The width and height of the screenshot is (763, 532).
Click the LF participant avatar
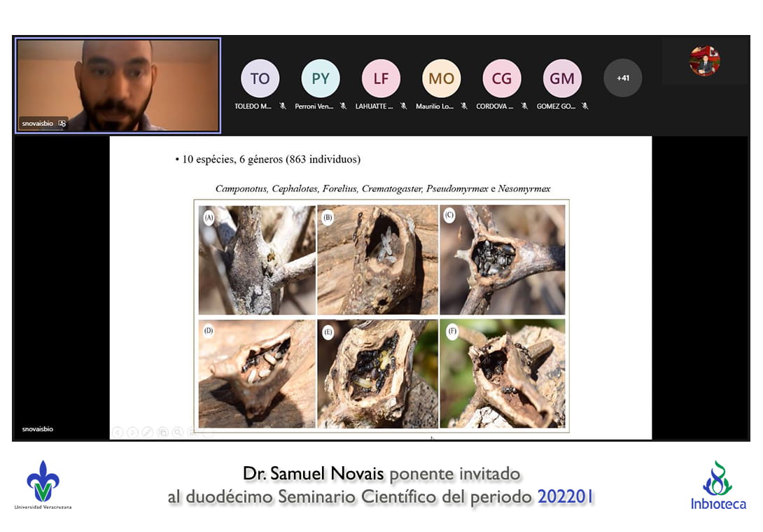pyautogui.click(x=381, y=78)
